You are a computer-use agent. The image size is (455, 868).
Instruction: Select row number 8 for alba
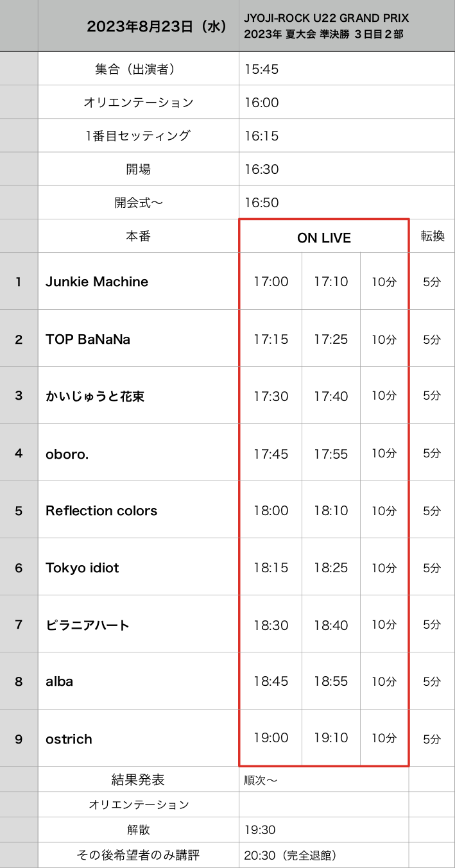[19, 681]
